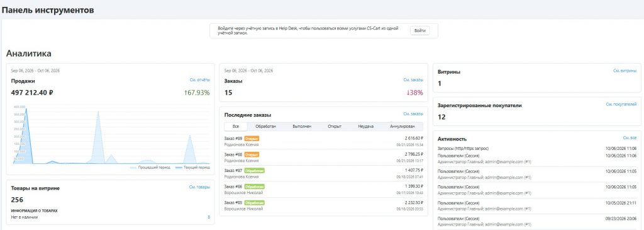The width and height of the screenshot is (644, 230).
Task: Click the order total 2 232.50 ₽
Action: (414, 202)
